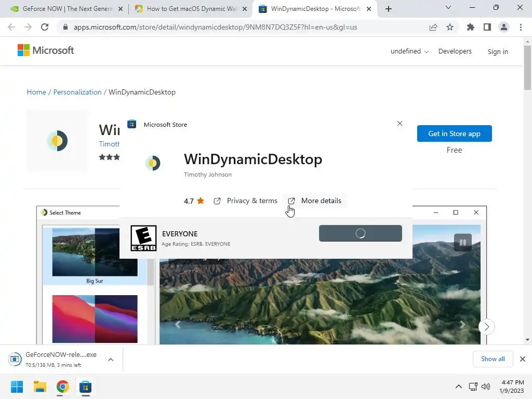The width and height of the screenshot is (532, 399).
Task: Click the GeForceNOW download file icon
Action: 15,359
